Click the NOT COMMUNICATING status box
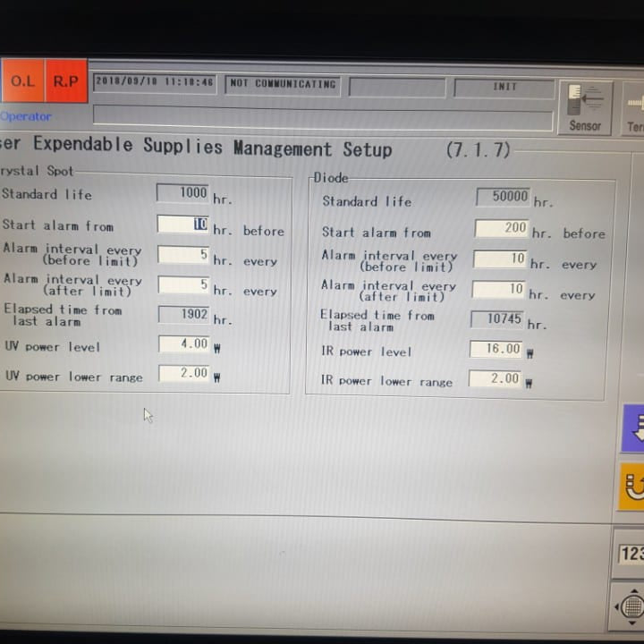 (x=283, y=85)
